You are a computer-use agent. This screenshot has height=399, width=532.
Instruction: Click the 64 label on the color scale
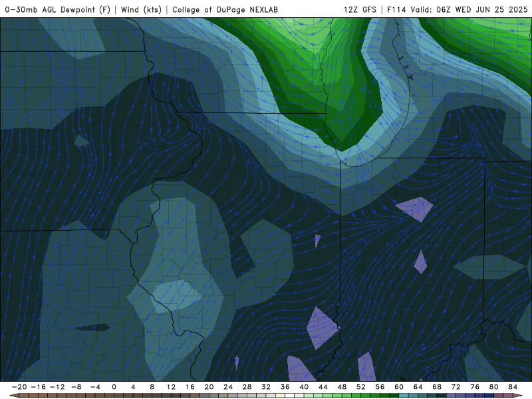[x=418, y=387]
